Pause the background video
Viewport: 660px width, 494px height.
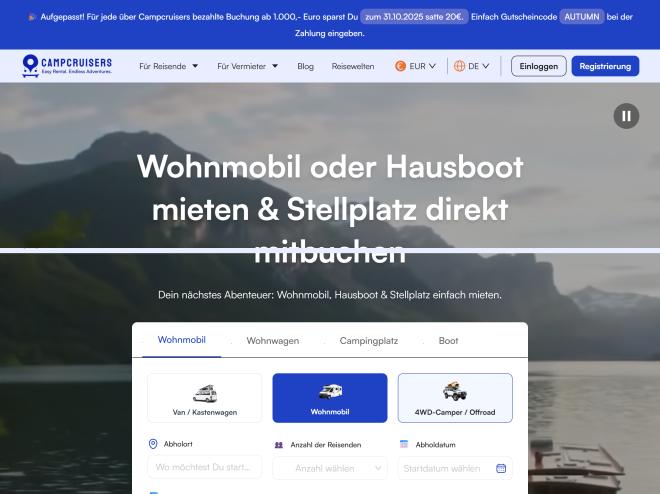click(626, 116)
